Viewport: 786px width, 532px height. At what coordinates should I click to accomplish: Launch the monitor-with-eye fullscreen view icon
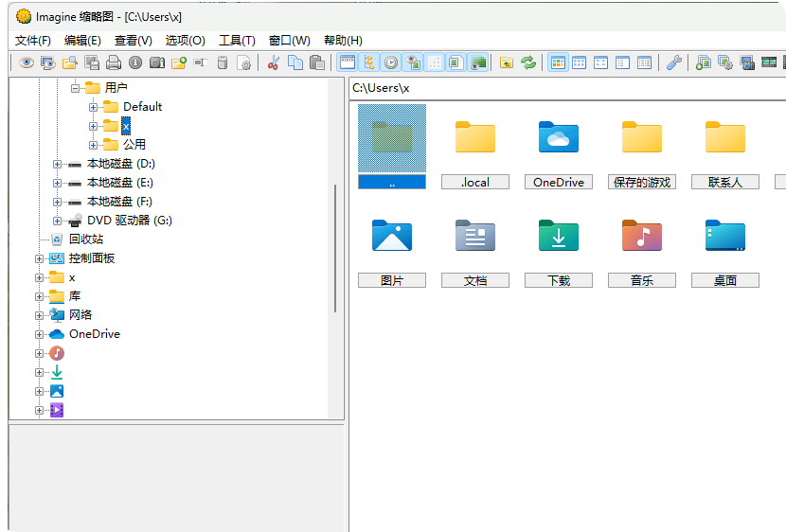pyautogui.click(x=48, y=62)
